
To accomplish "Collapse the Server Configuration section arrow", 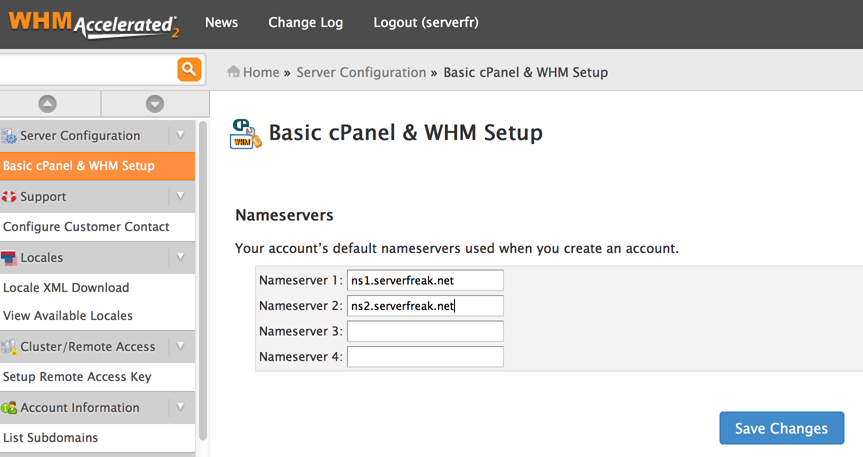I will click(181, 135).
